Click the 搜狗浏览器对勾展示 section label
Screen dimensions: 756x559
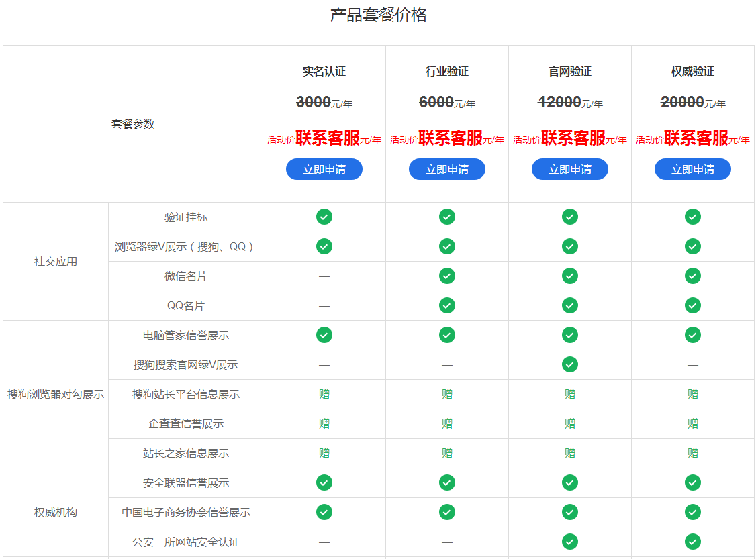tap(55, 394)
